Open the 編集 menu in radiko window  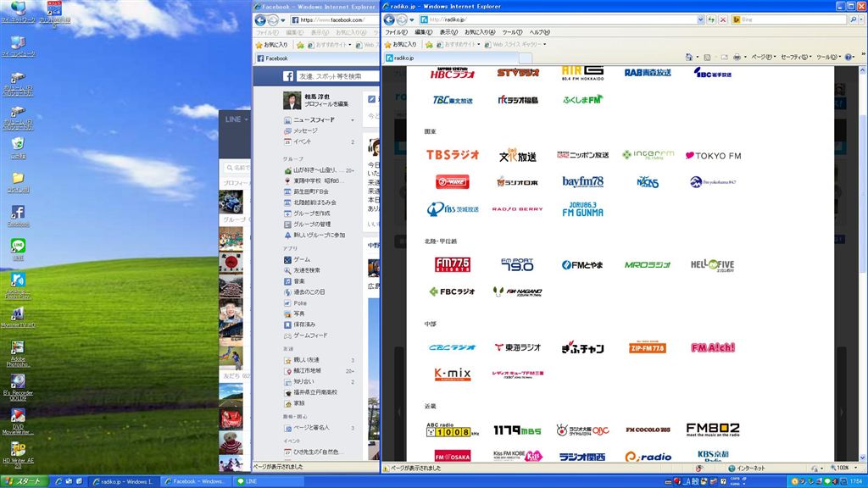tap(424, 32)
